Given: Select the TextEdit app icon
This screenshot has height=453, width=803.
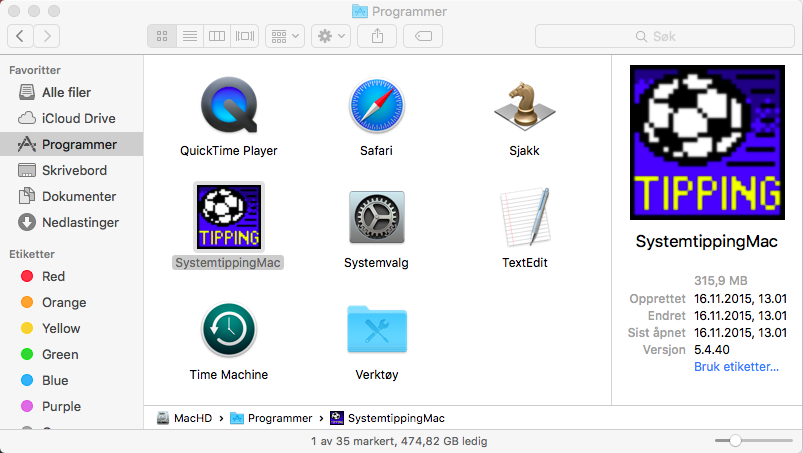Looking at the screenshot, I should pos(524,217).
